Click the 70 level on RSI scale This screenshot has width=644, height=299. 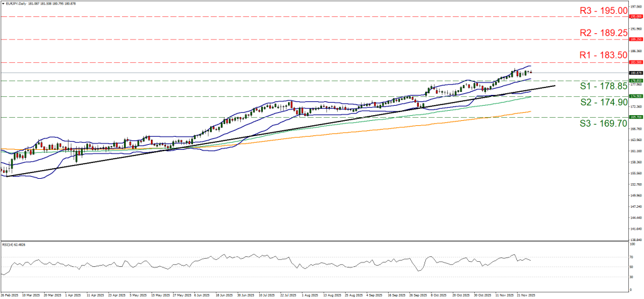[631, 257]
